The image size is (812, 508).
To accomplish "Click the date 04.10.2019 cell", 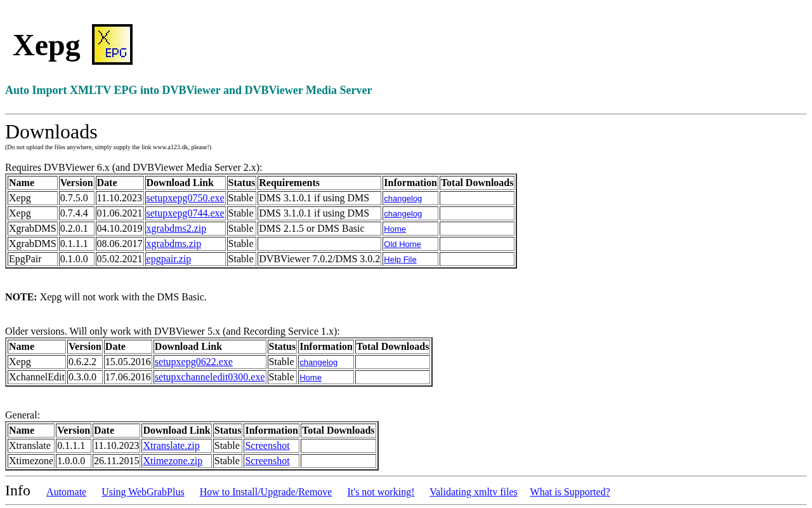I will tap(120, 229).
